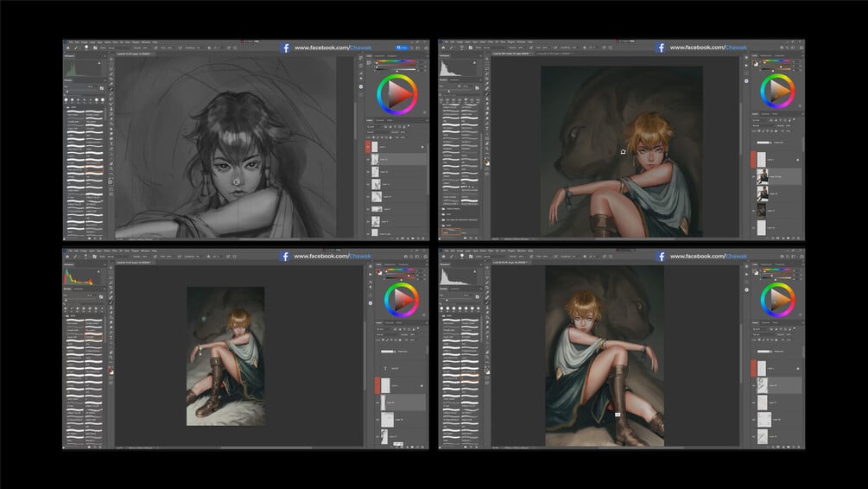
Task: Open the Window menu in top-left window
Action: [x=146, y=42]
